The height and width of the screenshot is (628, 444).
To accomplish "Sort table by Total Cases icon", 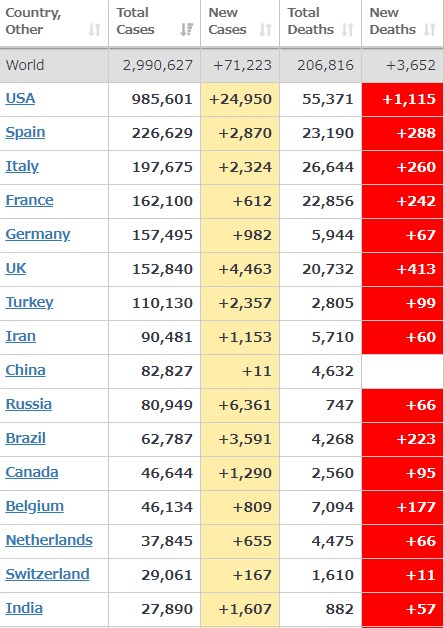I will (187, 30).
